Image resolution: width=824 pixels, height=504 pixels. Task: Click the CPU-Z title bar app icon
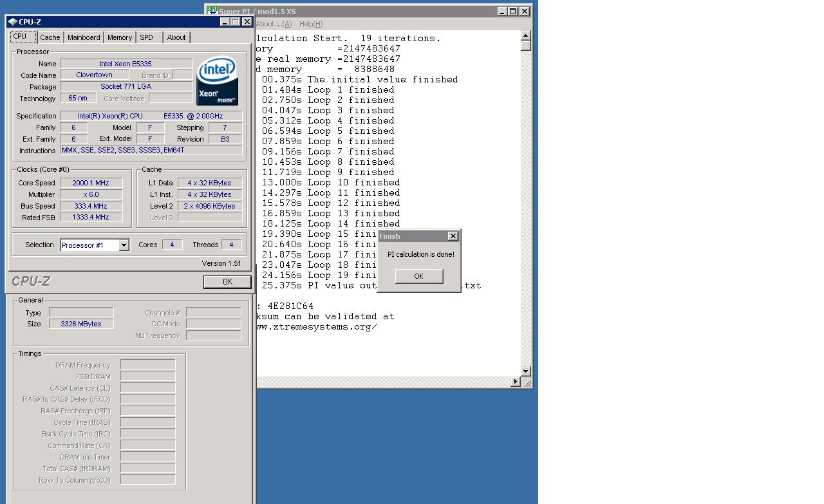tap(12, 22)
